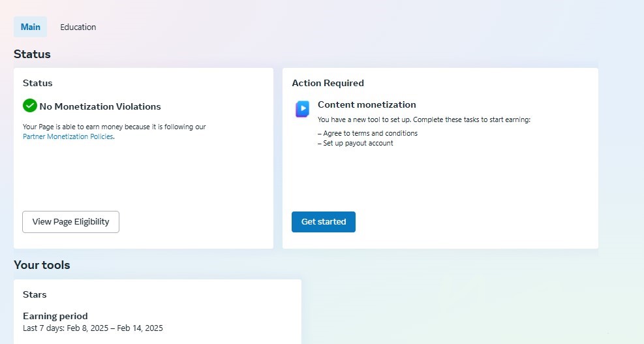Click the Earning period label
This screenshot has width=644, height=344.
pos(55,316)
